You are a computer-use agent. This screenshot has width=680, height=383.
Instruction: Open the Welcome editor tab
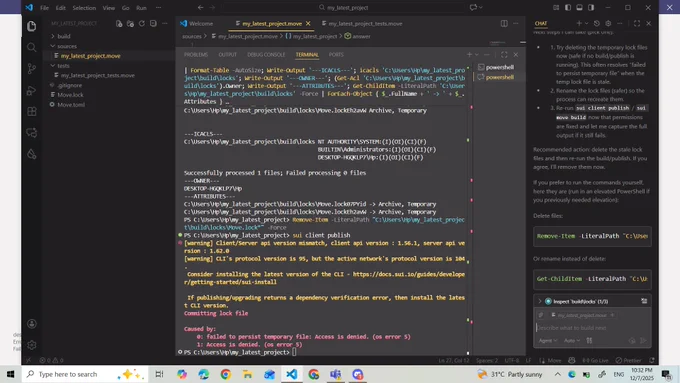[201, 23]
